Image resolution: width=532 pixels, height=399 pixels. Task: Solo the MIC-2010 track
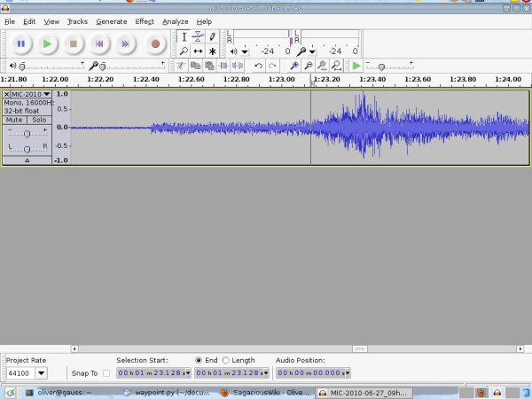(x=39, y=120)
